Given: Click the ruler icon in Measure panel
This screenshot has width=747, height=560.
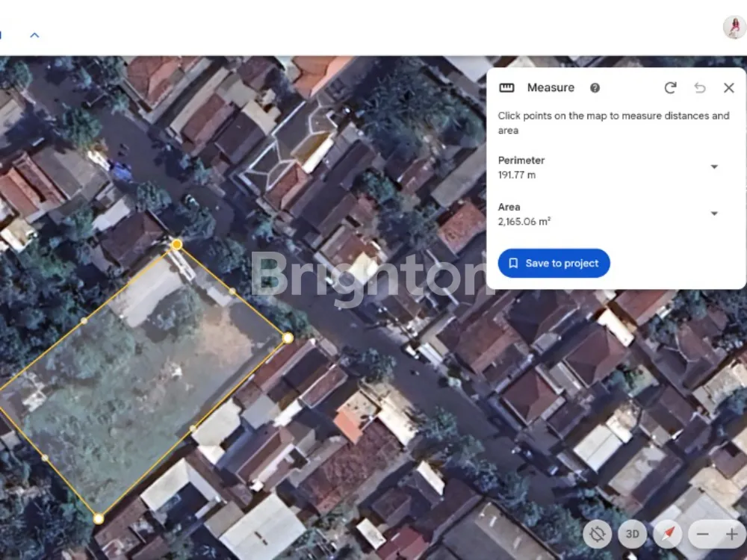Looking at the screenshot, I should 506,87.
